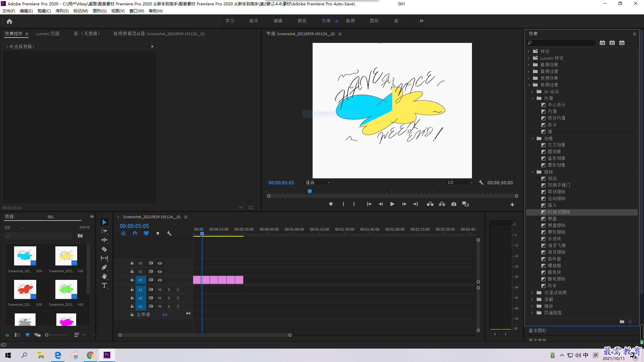The width and height of the screenshot is (644, 362).
Task: Show more workspaces chevron
Action: pos(422,21)
